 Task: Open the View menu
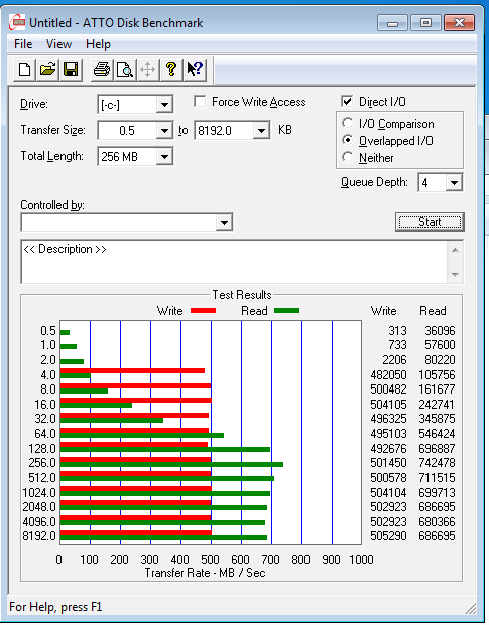pos(59,44)
